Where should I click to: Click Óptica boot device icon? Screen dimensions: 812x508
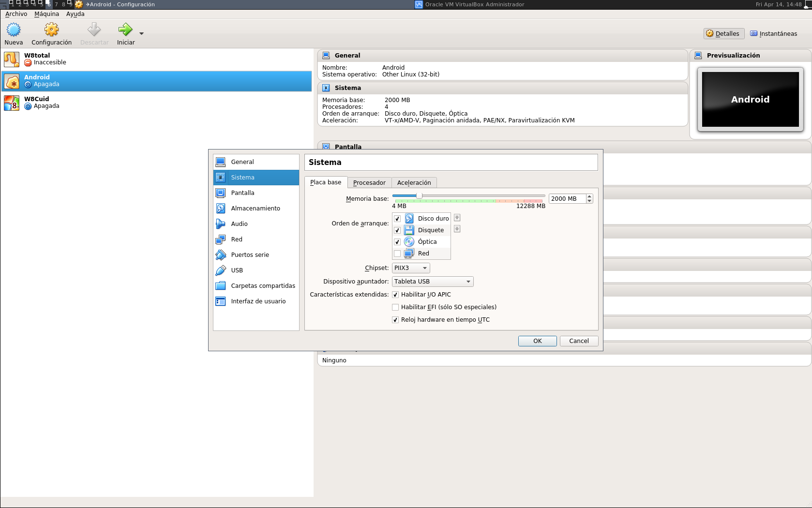point(409,242)
